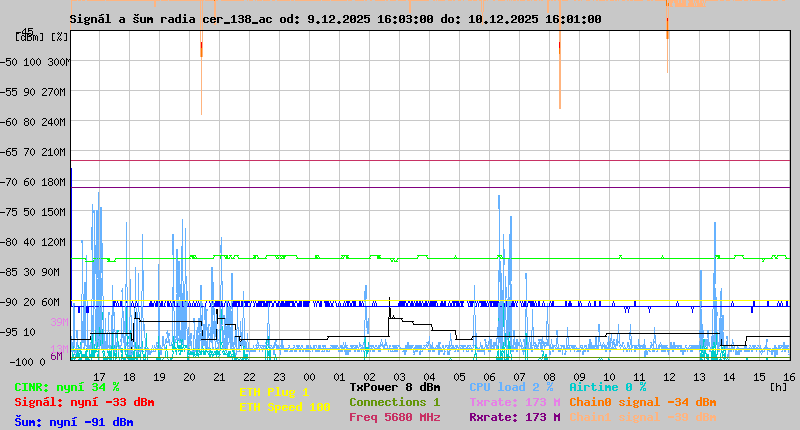The image size is (800, 430).
Task: Click the '-60 80 240M' y-axis label
Action: pyautogui.click(x=33, y=122)
